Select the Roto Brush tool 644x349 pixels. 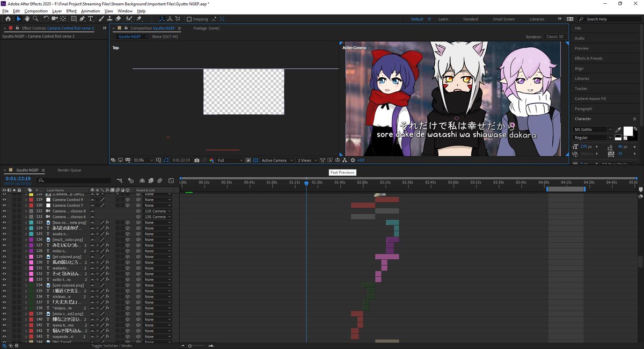click(128, 19)
